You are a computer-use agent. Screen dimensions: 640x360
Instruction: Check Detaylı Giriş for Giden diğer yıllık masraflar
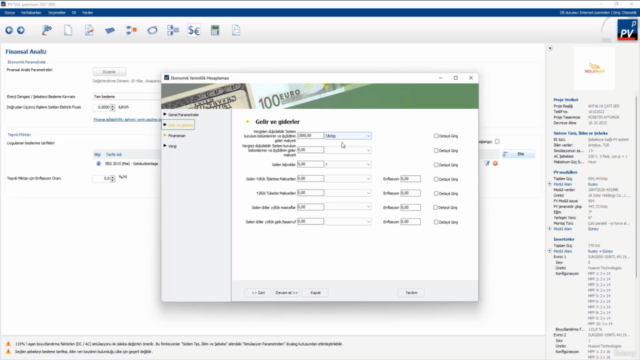pyautogui.click(x=436, y=207)
